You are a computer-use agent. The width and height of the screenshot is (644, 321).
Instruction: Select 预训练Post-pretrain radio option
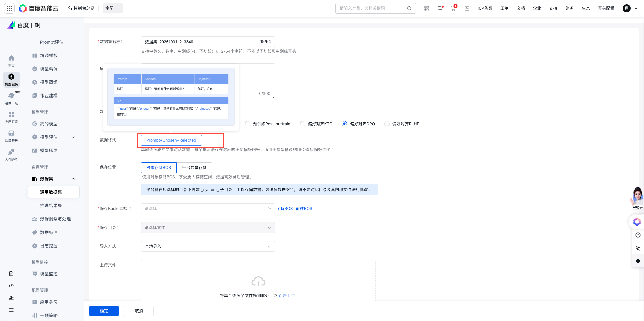pyautogui.click(x=248, y=124)
